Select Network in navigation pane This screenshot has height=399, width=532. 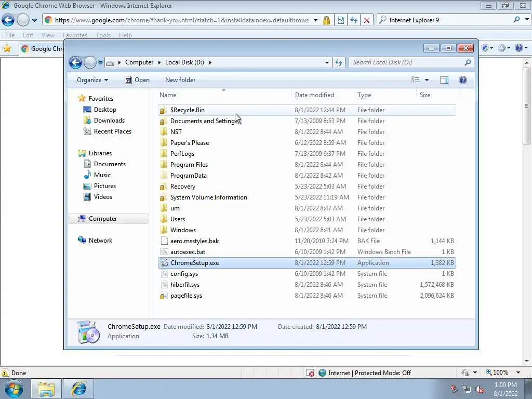click(100, 241)
